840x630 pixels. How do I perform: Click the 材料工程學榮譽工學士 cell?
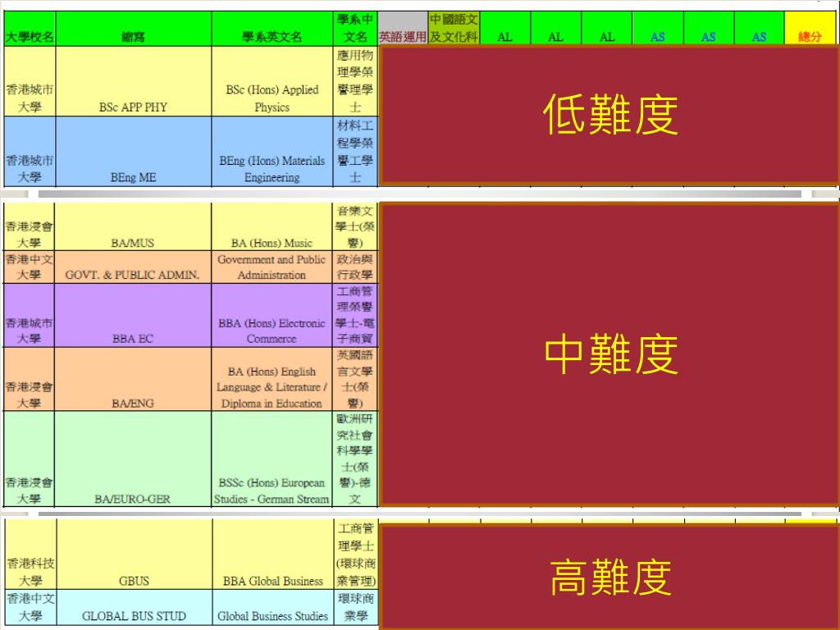(x=355, y=152)
